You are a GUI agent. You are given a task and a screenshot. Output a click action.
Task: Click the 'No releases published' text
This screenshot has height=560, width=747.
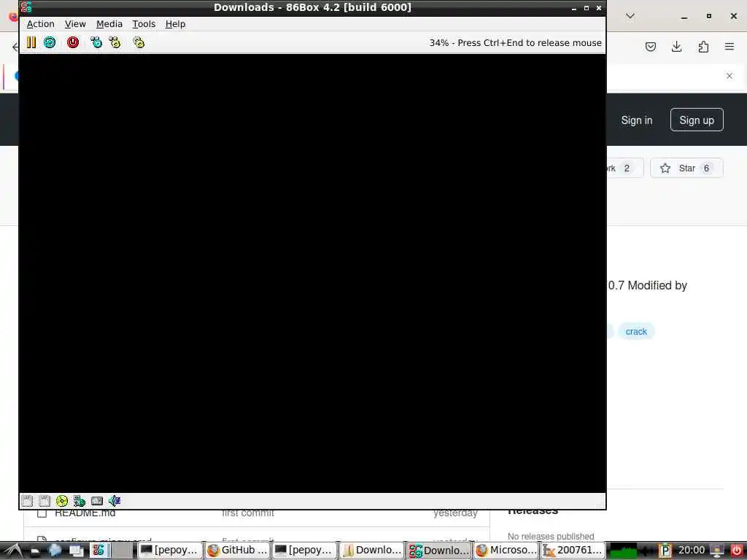click(x=551, y=536)
